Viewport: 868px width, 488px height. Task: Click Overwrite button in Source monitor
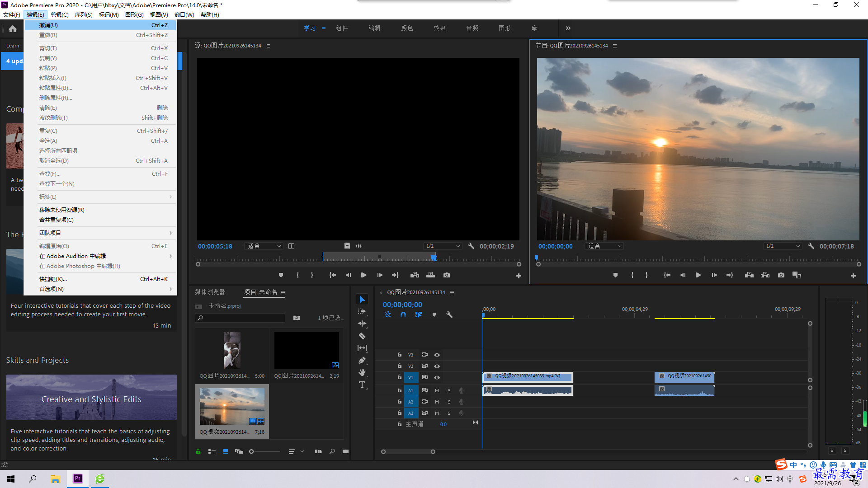pyautogui.click(x=431, y=275)
